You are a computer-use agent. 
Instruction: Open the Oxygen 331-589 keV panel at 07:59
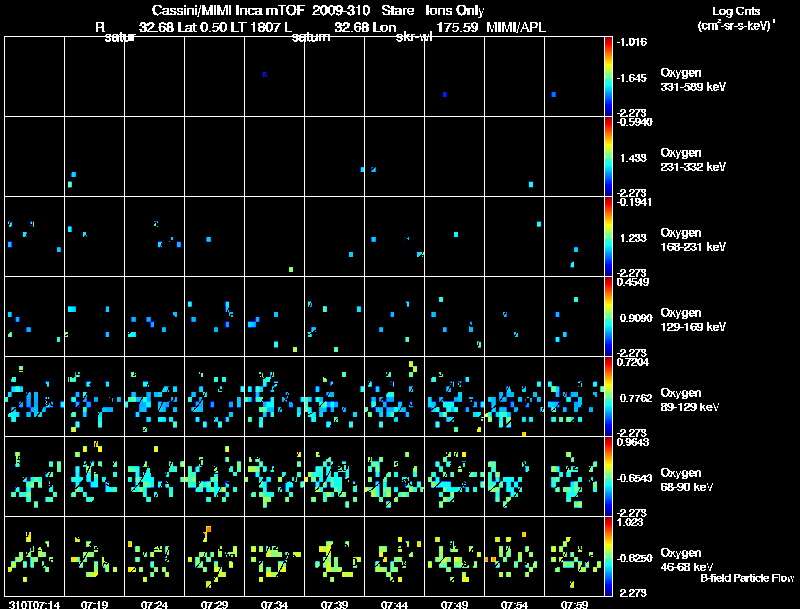(574, 76)
